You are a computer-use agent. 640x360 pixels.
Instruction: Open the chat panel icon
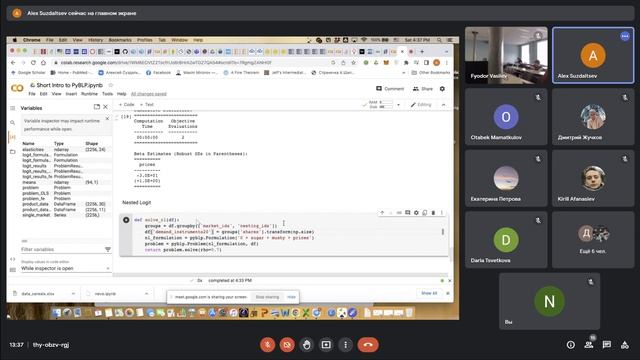pyautogui.click(x=607, y=345)
